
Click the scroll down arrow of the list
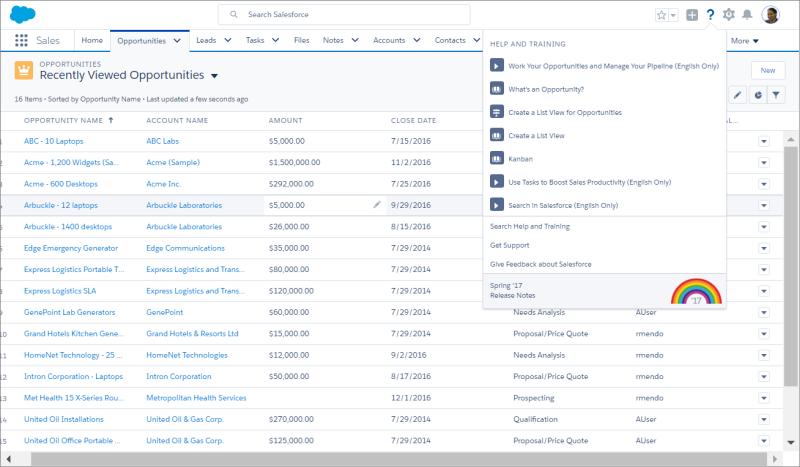[790, 443]
